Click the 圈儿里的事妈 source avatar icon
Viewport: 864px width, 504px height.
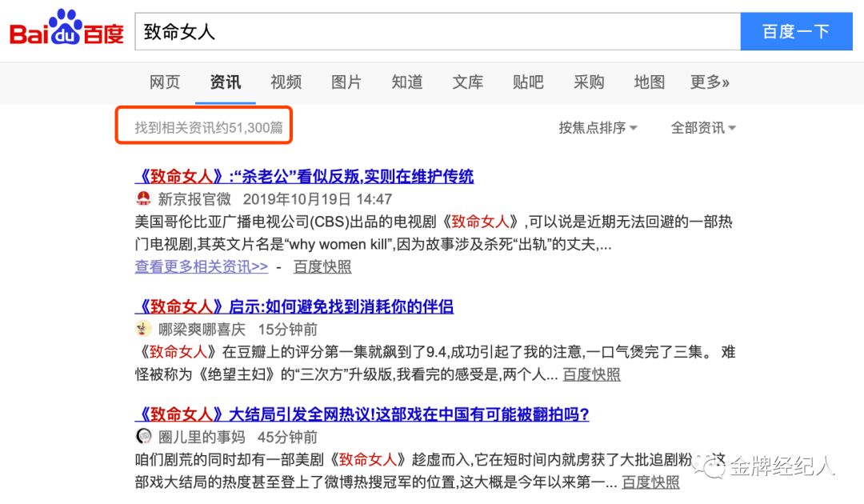click(144, 436)
